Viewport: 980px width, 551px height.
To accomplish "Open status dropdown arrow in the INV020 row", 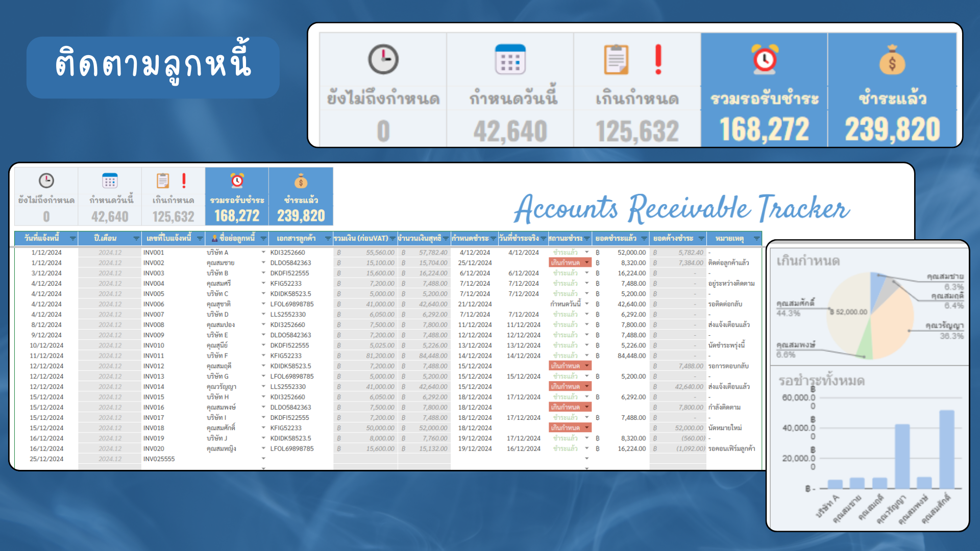I will pos(587,448).
